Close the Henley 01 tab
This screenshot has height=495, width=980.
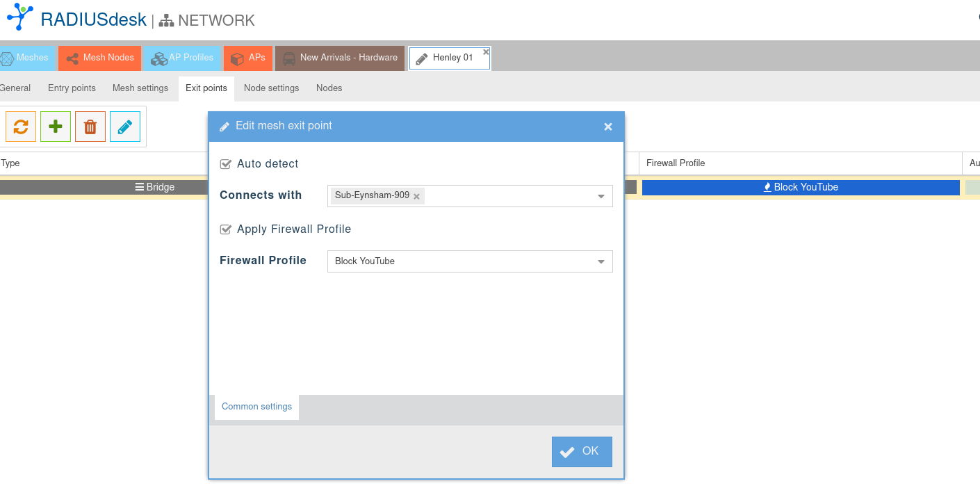click(486, 51)
